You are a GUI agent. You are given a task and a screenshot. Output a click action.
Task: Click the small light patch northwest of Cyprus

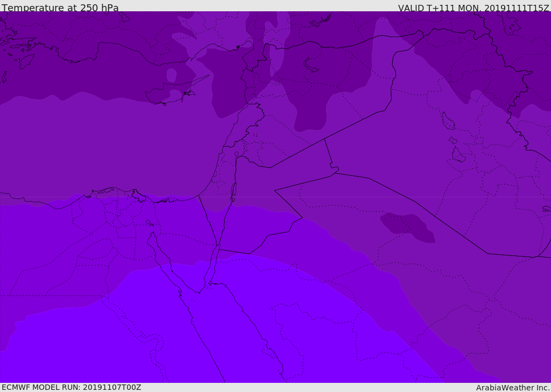(171, 75)
